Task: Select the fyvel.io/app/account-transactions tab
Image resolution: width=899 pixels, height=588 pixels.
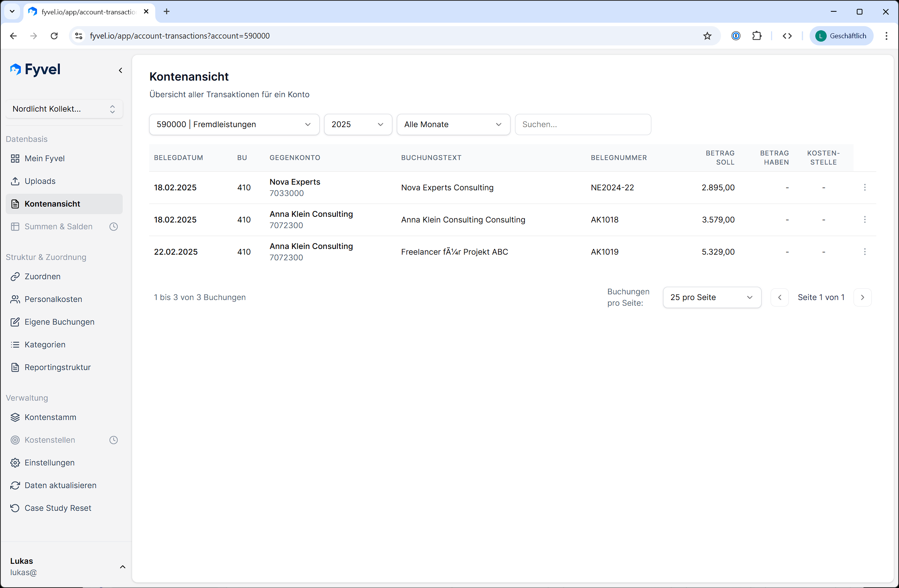Action: pyautogui.click(x=89, y=12)
